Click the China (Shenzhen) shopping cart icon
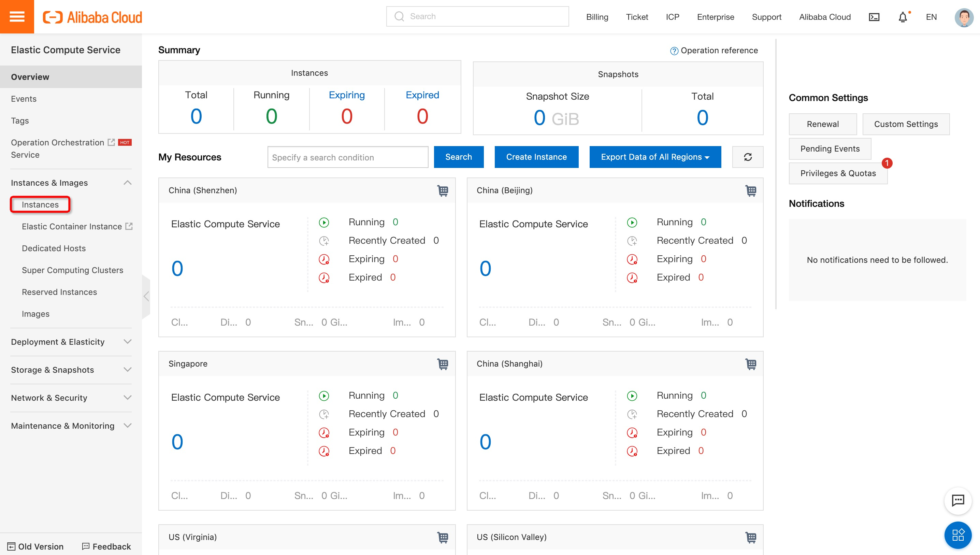The image size is (980, 555). tap(442, 190)
